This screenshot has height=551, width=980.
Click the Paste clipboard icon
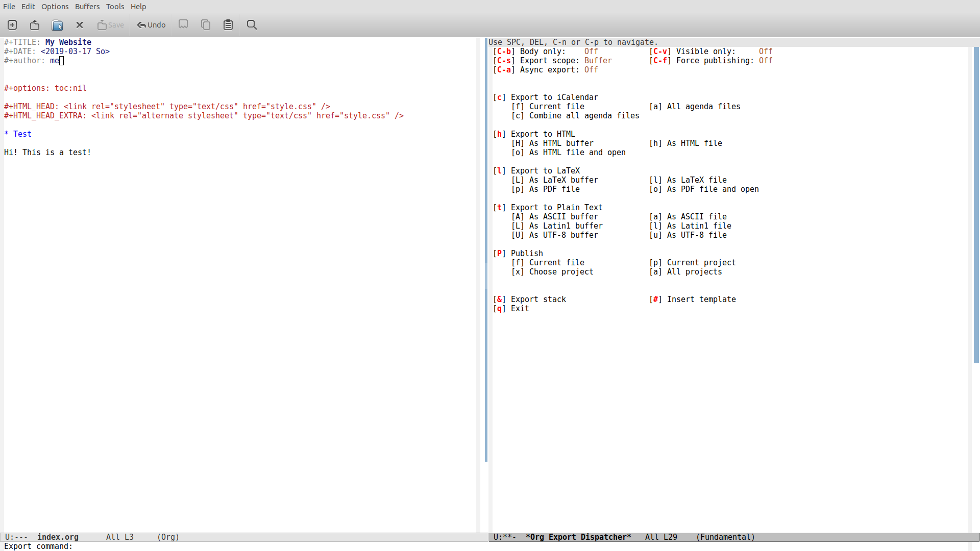point(228,25)
